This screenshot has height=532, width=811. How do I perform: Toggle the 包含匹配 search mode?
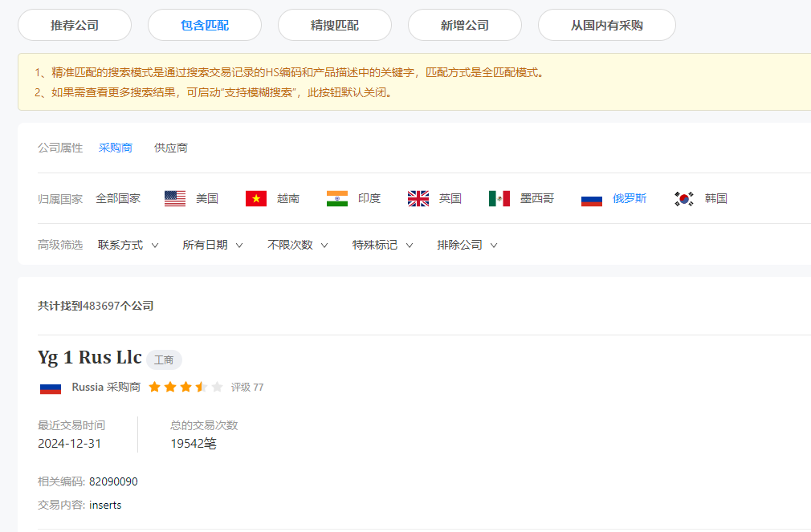(204, 25)
